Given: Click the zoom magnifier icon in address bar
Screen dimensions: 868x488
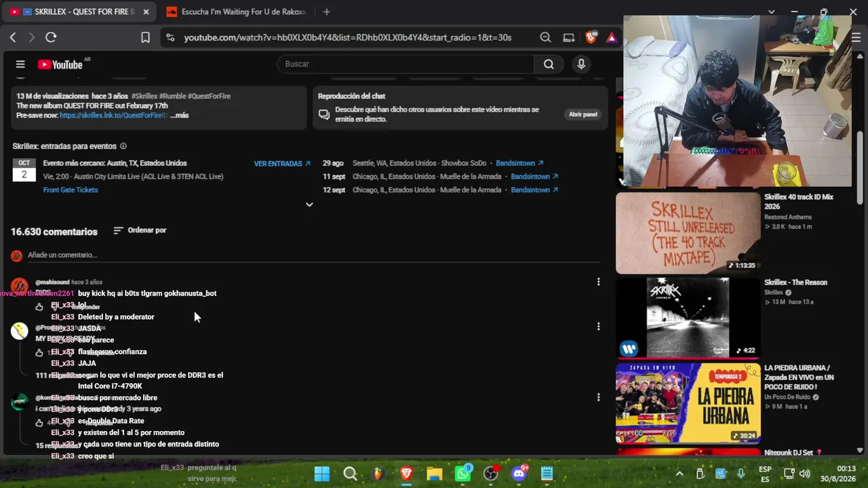Looking at the screenshot, I should [x=545, y=37].
